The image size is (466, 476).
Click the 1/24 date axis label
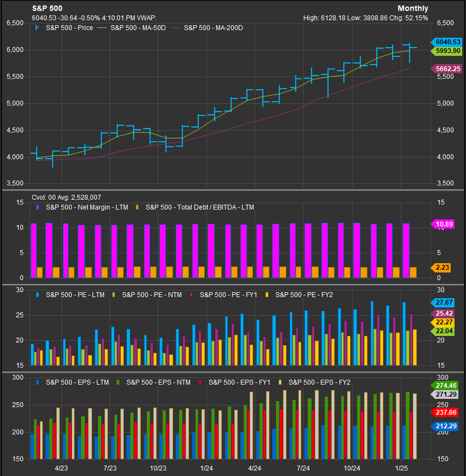(x=206, y=468)
